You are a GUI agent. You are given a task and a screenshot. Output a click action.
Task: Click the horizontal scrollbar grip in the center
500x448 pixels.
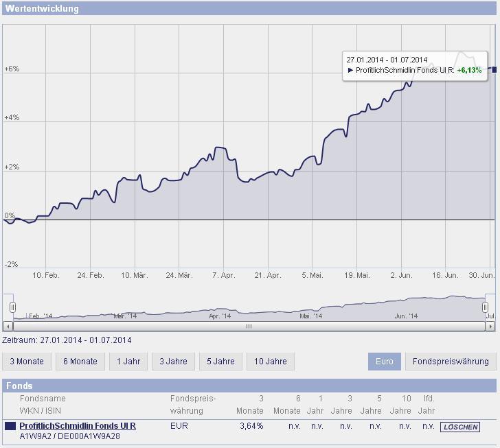[249, 327]
